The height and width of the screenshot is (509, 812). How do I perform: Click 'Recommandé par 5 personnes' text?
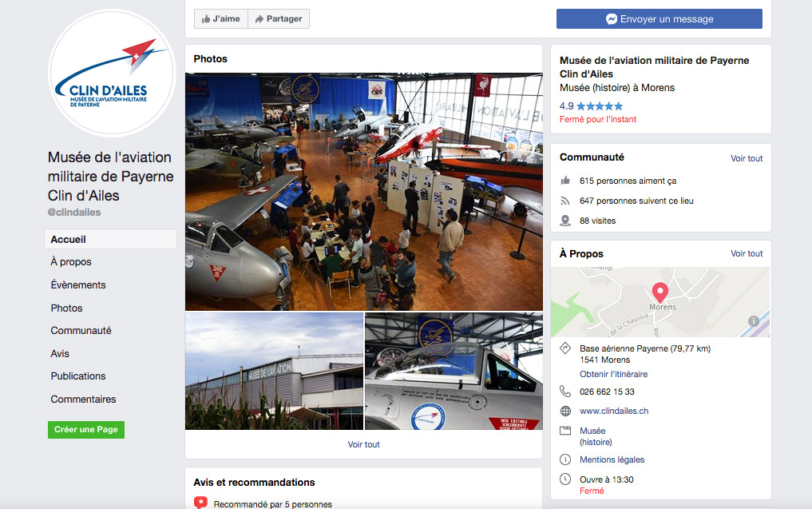273,504
